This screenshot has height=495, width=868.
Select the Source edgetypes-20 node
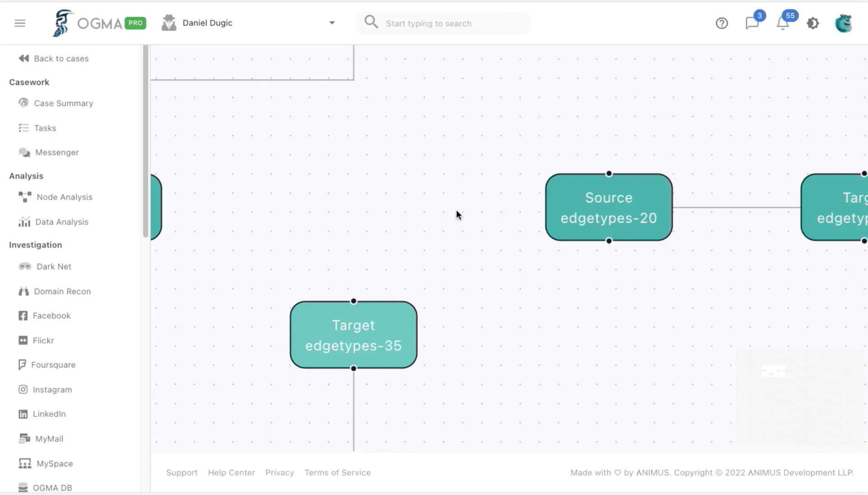[x=609, y=207]
